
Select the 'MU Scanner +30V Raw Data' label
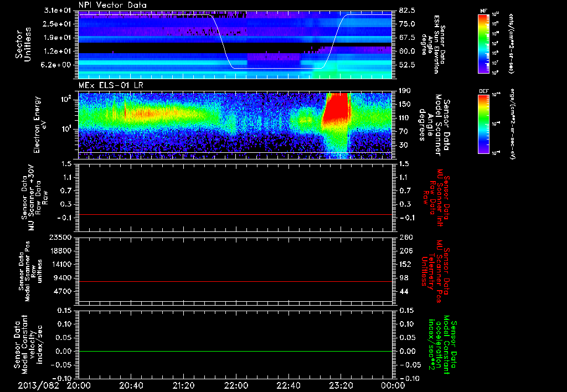coord(34,198)
